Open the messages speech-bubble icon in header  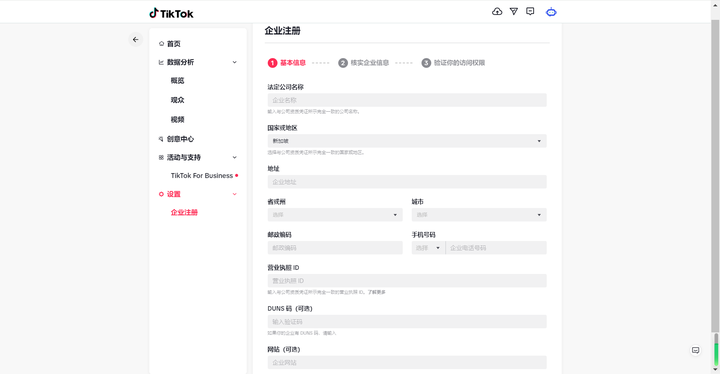tap(530, 11)
